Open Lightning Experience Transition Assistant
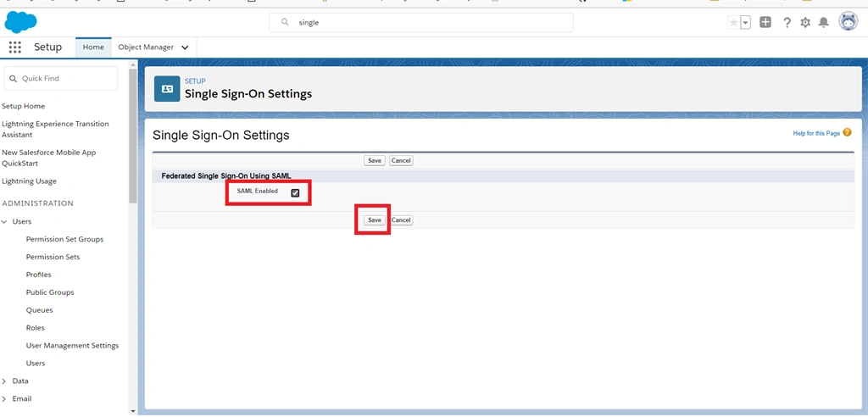The height and width of the screenshot is (417, 868). point(55,129)
